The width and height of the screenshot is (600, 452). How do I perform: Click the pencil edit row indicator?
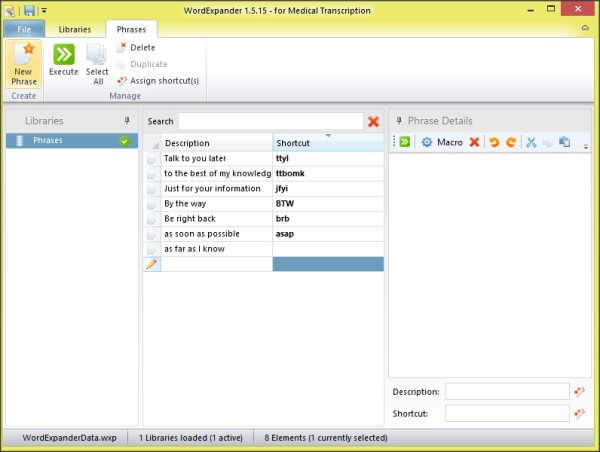152,264
